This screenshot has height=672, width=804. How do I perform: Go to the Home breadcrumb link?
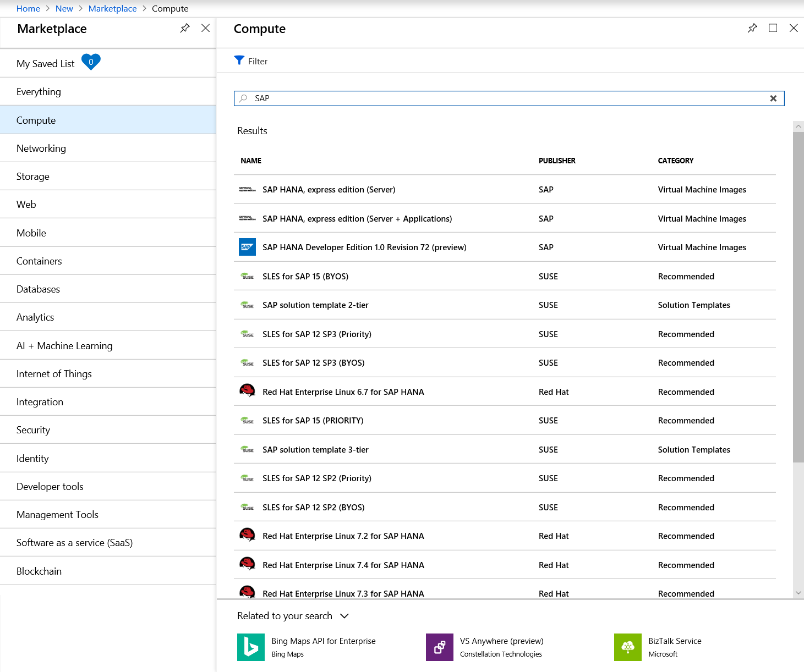point(28,9)
